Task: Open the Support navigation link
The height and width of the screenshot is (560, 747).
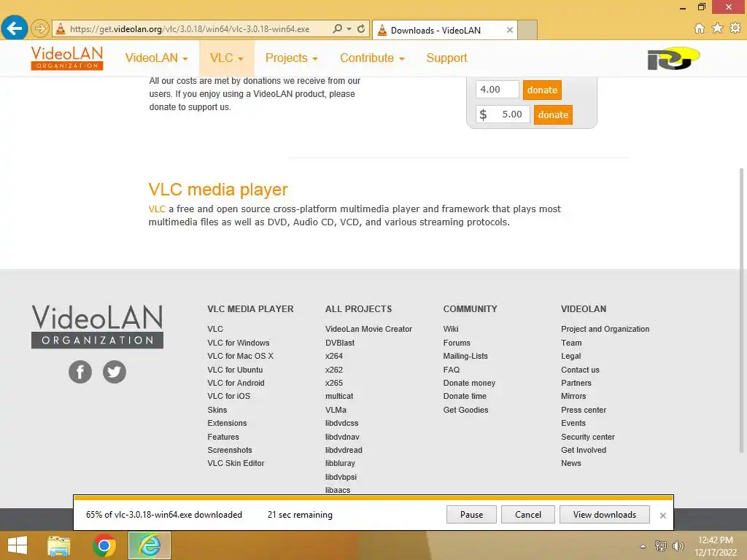Action: tap(446, 58)
